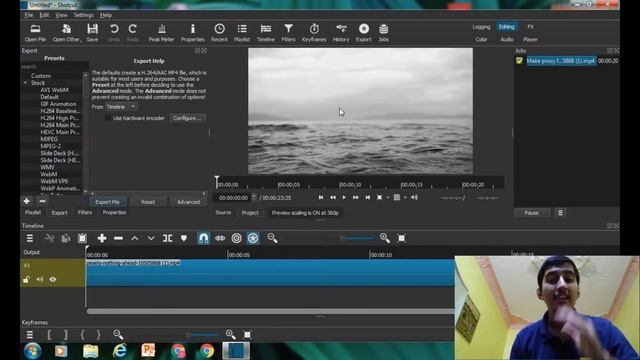
Task: Mute the V1 track audio
Action: click(x=40, y=280)
